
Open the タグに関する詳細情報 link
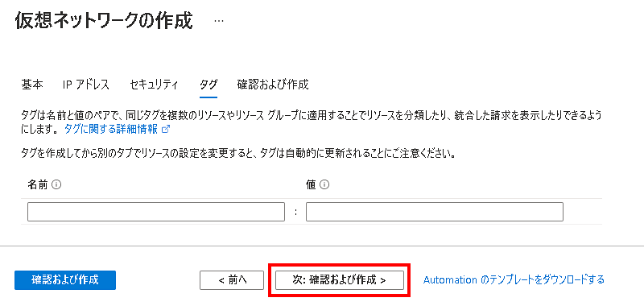[111, 130]
